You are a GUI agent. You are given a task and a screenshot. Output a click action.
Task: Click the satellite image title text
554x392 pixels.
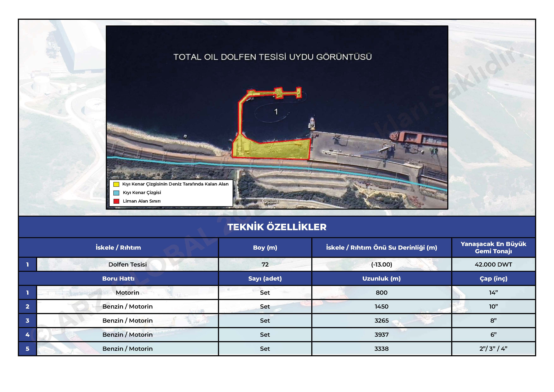point(273,57)
